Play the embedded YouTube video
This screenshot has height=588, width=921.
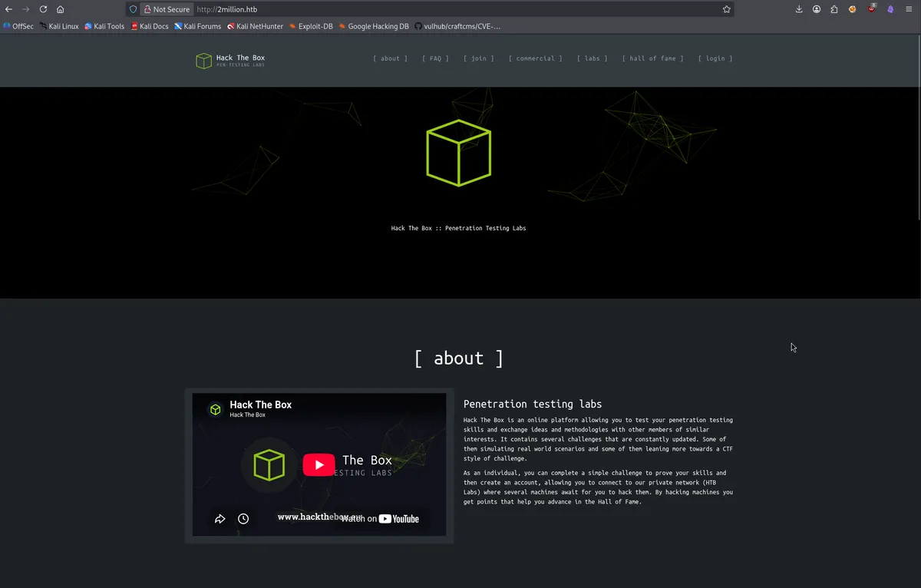[x=319, y=464]
